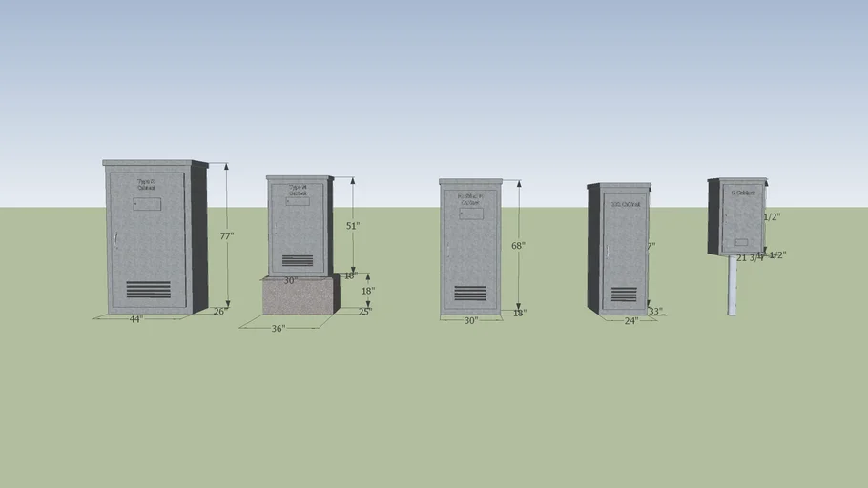The height and width of the screenshot is (488, 868).
Task: Select the nameplate rectangle on the 68" cabinet
Action: coord(471,214)
